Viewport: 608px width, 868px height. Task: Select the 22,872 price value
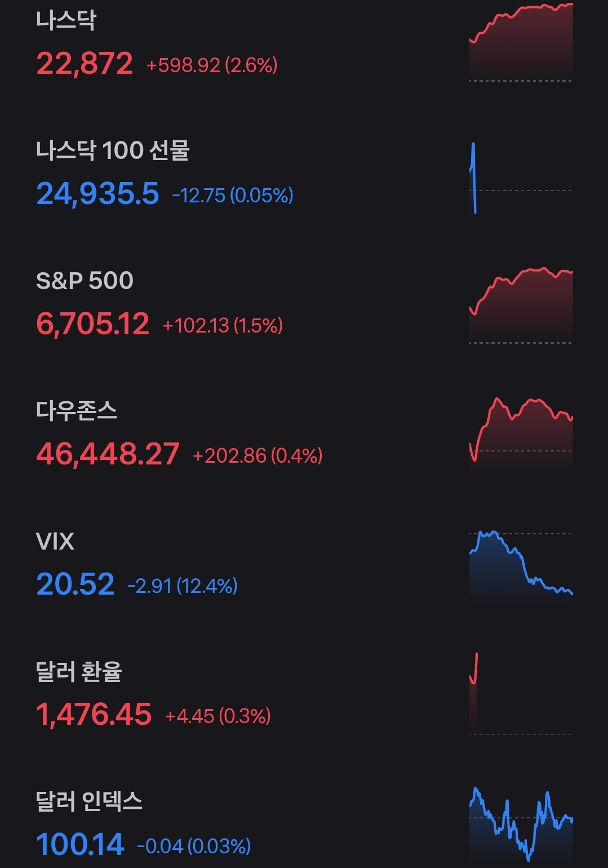click(x=85, y=63)
